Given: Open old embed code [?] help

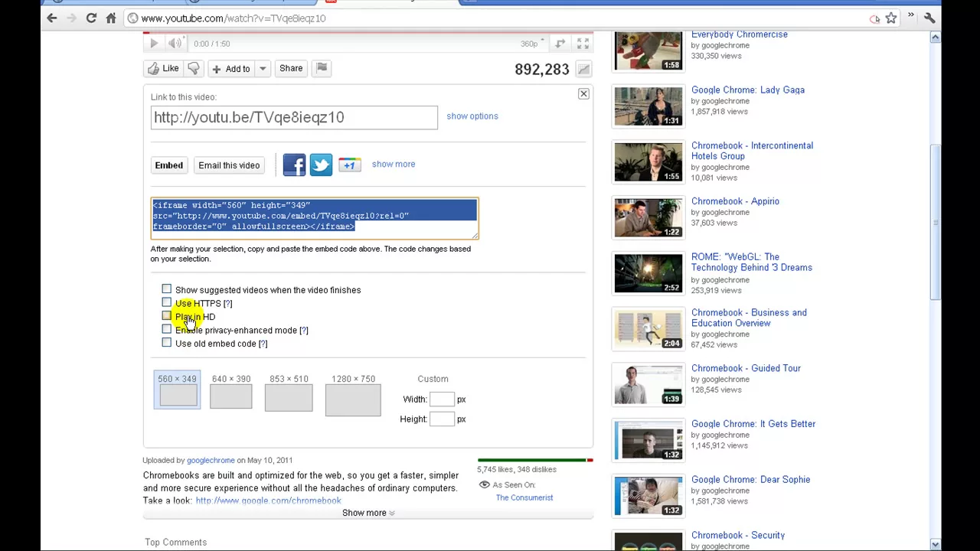Looking at the screenshot, I should (263, 344).
